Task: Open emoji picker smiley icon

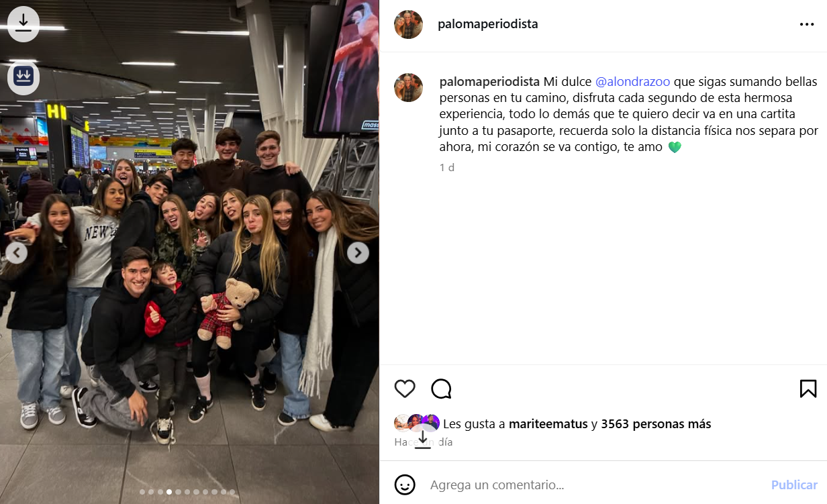Action: [405, 485]
